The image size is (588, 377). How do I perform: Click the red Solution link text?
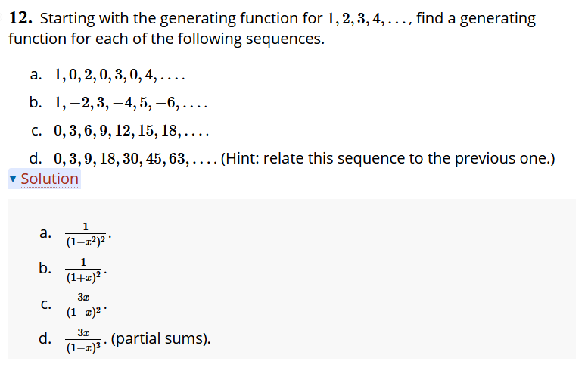[x=49, y=179]
